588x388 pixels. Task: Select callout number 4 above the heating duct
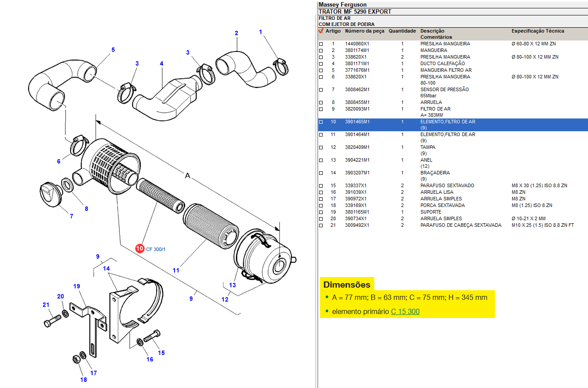point(162,64)
